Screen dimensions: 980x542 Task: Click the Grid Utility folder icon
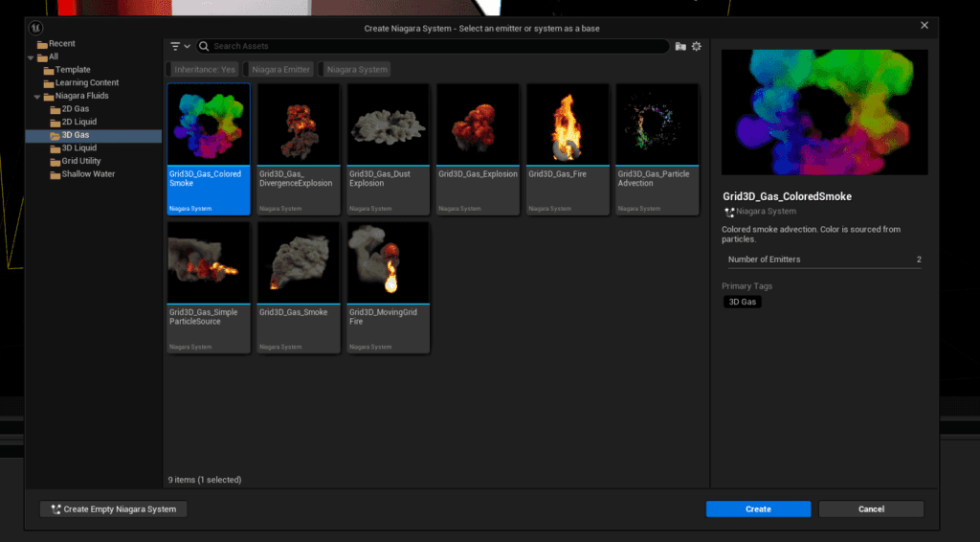pyautogui.click(x=56, y=161)
